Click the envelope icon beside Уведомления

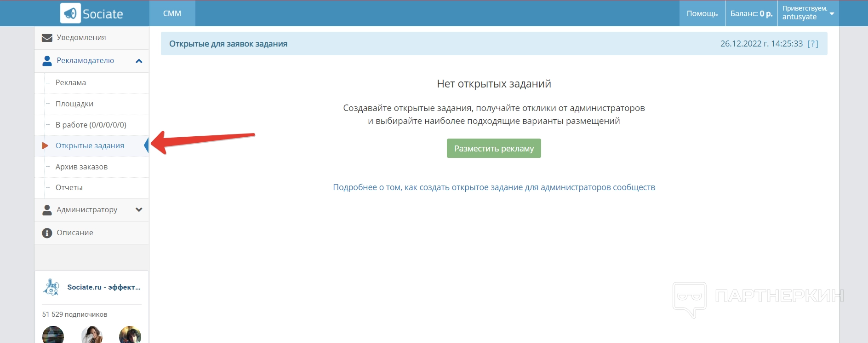click(47, 38)
